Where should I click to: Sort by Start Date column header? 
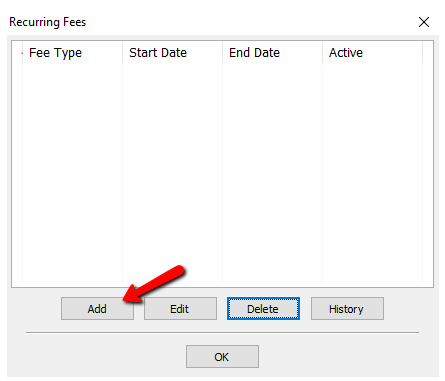tap(172, 53)
